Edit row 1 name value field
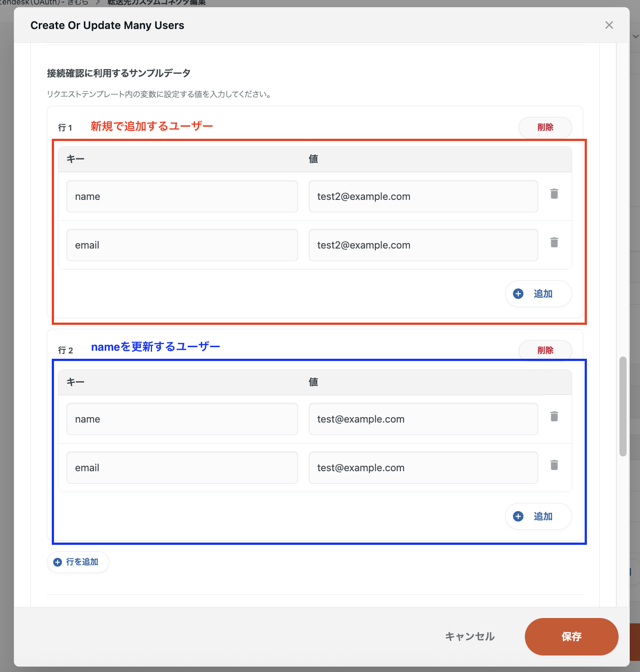The image size is (640, 672). click(x=423, y=196)
